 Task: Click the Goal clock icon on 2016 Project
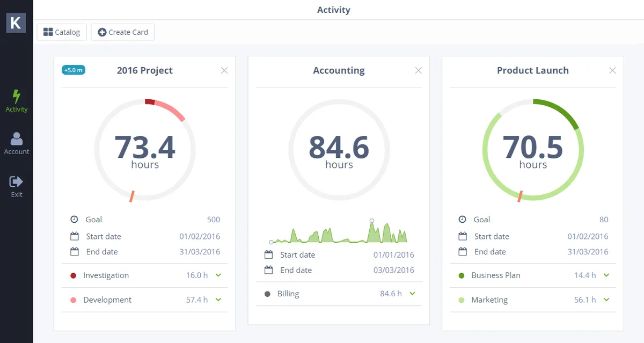pos(74,219)
